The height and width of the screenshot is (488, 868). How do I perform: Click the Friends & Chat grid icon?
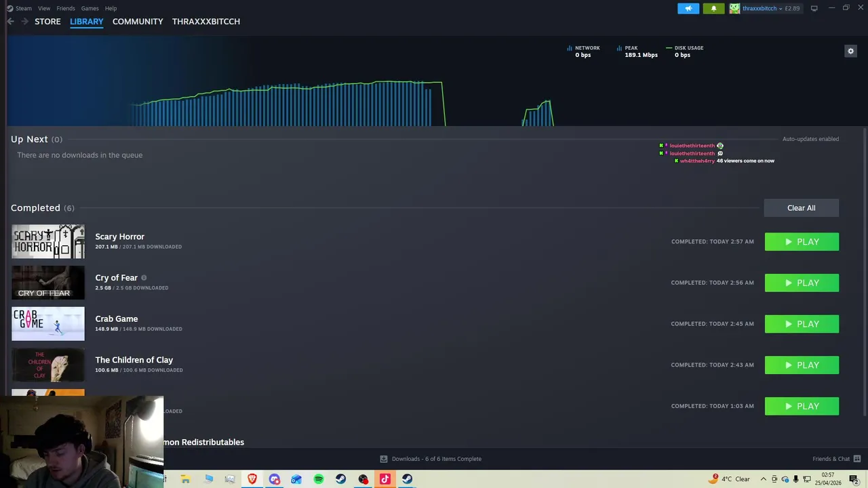[x=857, y=459]
